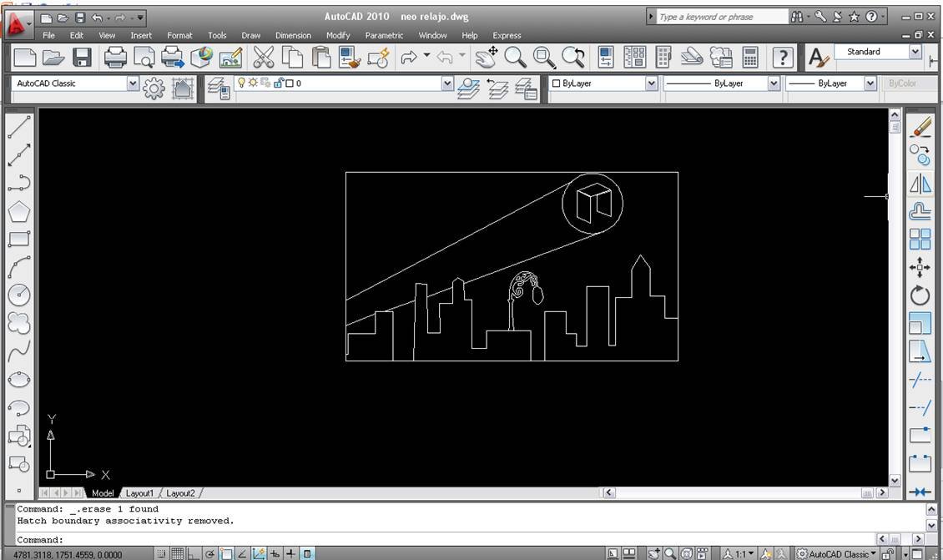Select the Construction Line tool
This screenshot has height=560, width=943.
click(x=19, y=154)
